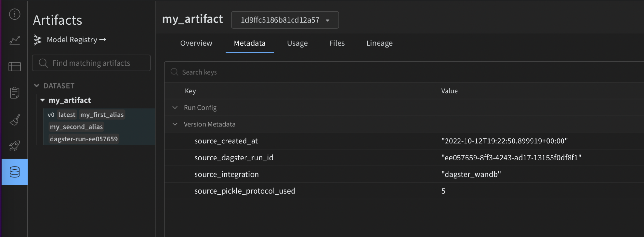644x237 pixels.
Task: Click the Value column header
Action: pyautogui.click(x=449, y=91)
